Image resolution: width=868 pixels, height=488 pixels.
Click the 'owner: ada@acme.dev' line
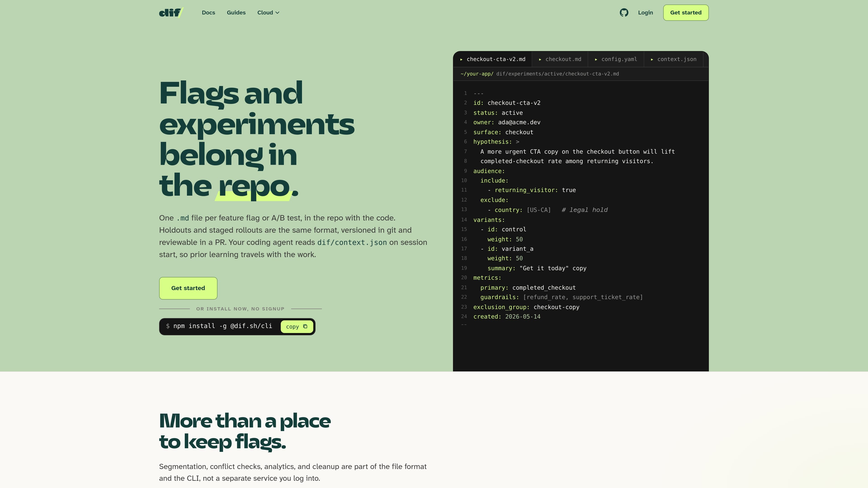tap(507, 122)
